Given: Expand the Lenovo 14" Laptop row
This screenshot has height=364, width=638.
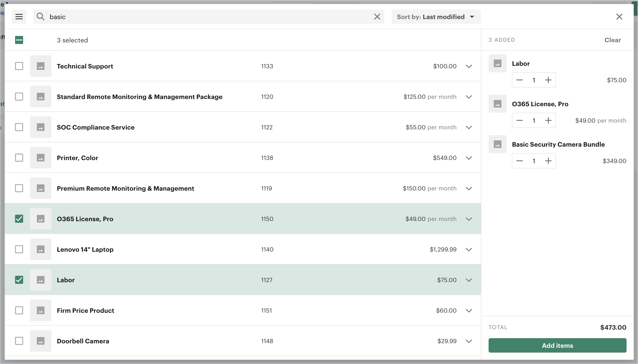Looking at the screenshot, I should (x=469, y=249).
